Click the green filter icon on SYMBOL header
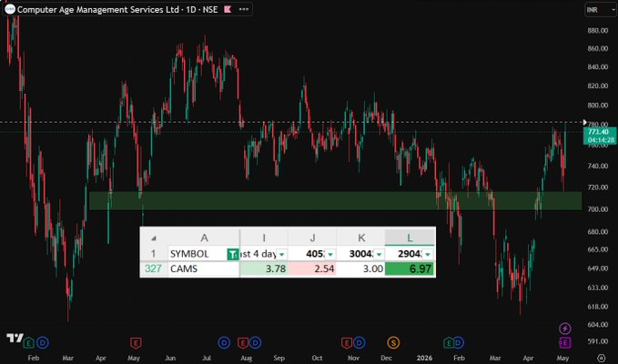This screenshot has width=618, height=364. (x=233, y=254)
